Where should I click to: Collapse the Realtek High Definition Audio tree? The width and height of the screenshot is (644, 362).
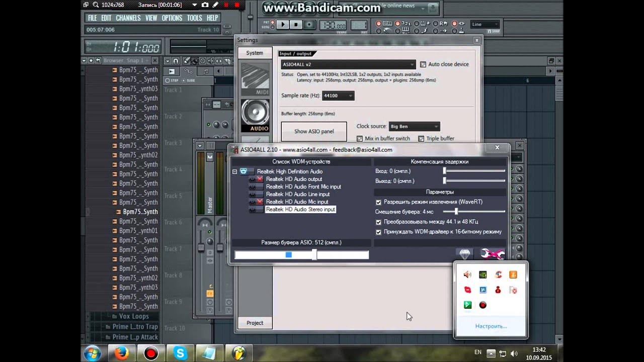(x=234, y=171)
